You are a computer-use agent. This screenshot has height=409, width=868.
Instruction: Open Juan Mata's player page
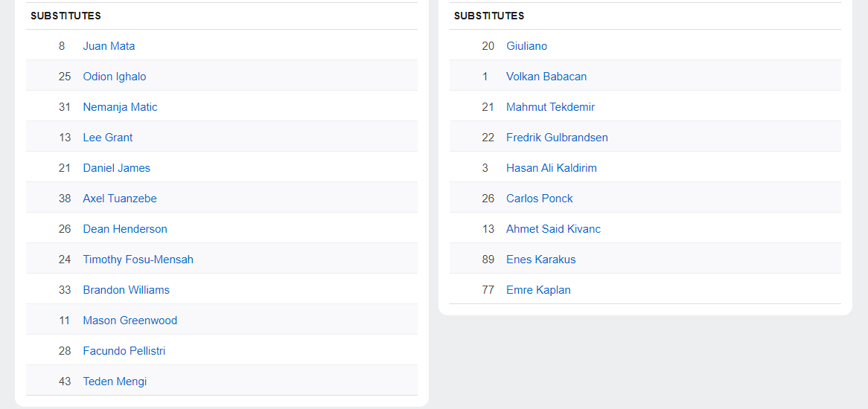click(x=109, y=46)
